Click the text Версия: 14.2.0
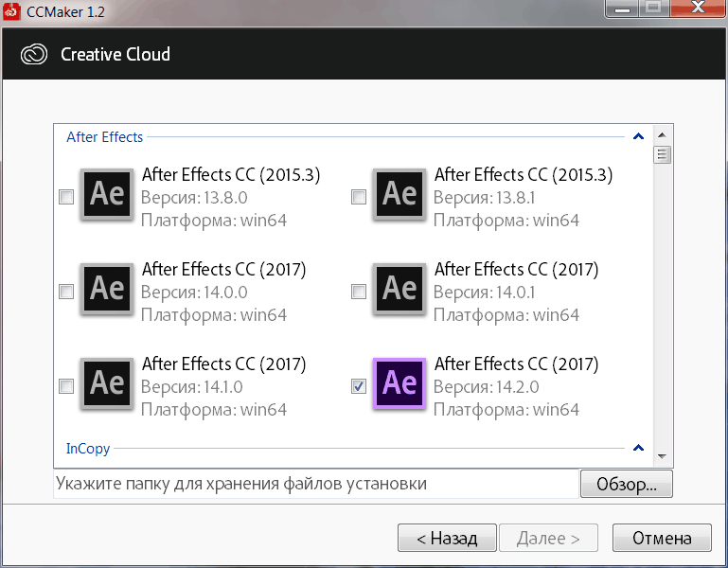Image resolution: width=728 pixels, height=568 pixels. point(486,387)
